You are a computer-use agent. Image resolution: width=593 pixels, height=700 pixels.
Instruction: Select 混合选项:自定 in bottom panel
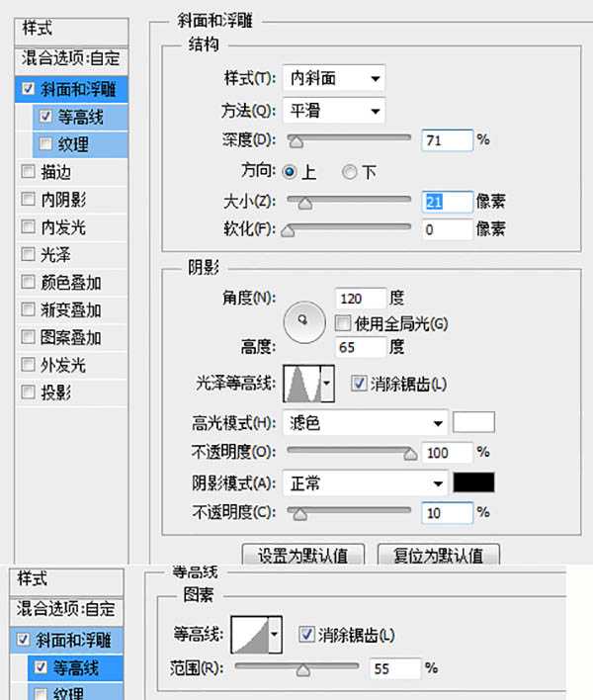click(x=66, y=610)
